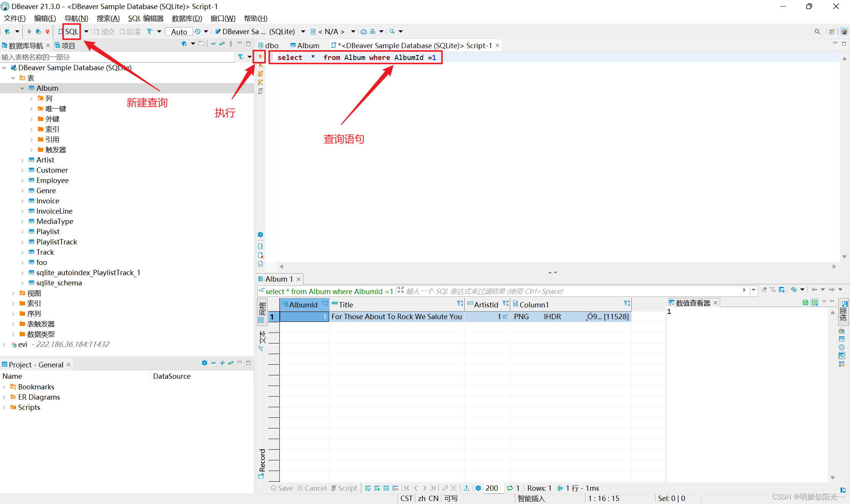Click the Script button in results bar

point(344,488)
